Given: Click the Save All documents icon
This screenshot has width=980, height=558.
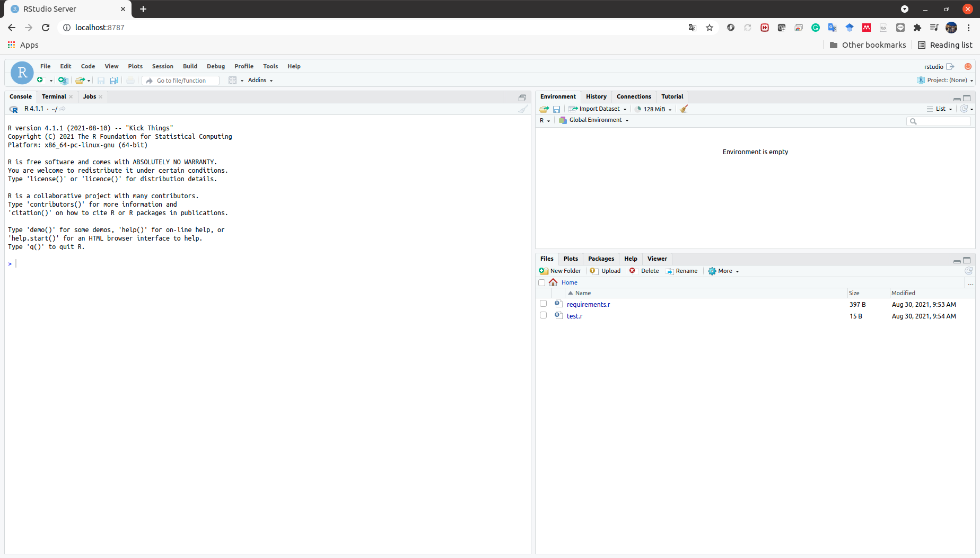Looking at the screenshot, I should tap(113, 81).
